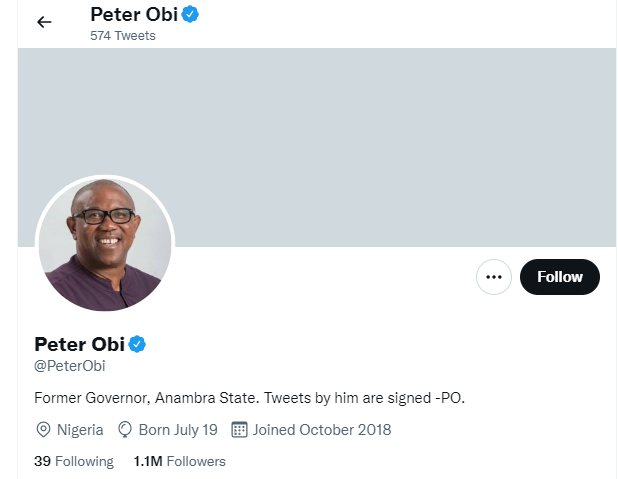Open the 39 Following list
This screenshot has width=618, height=479.
(74, 461)
